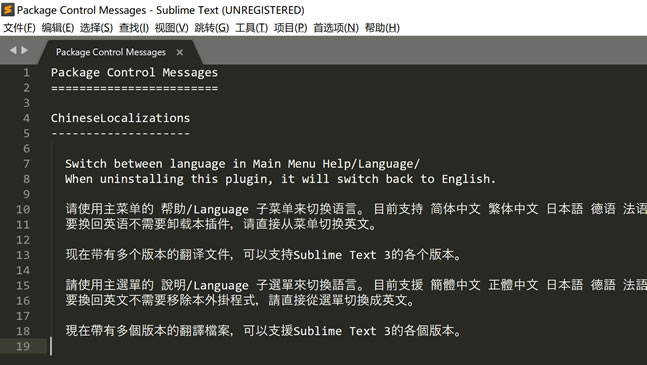The height and width of the screenshot is (365, 647).
Task: Click line 18 text 現在帶有多個版本的翻譯檔案
Action: pos(263,331)
